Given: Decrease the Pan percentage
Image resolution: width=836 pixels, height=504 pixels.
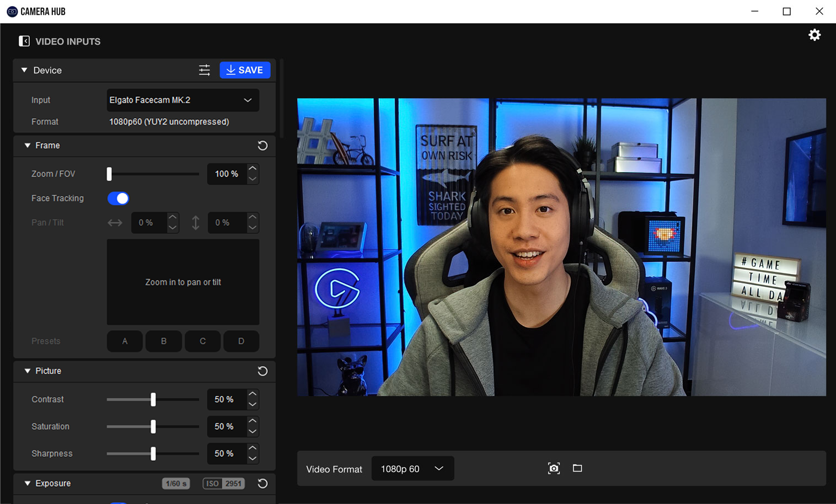Looking at the screenshot, I should point(173,228).
